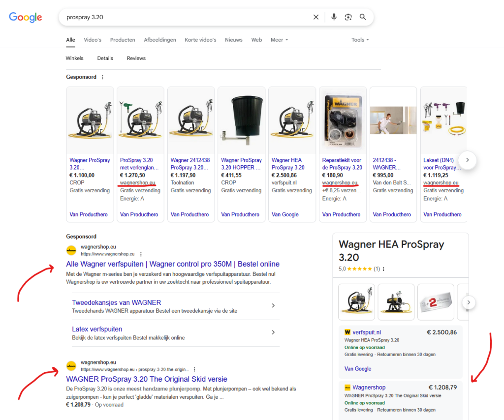This screenshot has width=504, height=420.
Task: Open search by image camera icon
Action: tap(348, 17)
